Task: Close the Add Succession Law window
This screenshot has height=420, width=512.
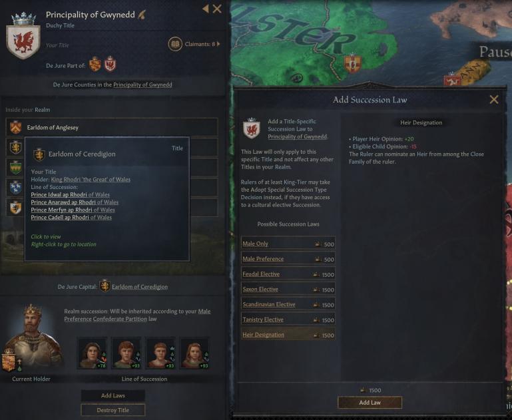Action: [x=494, y=100]
